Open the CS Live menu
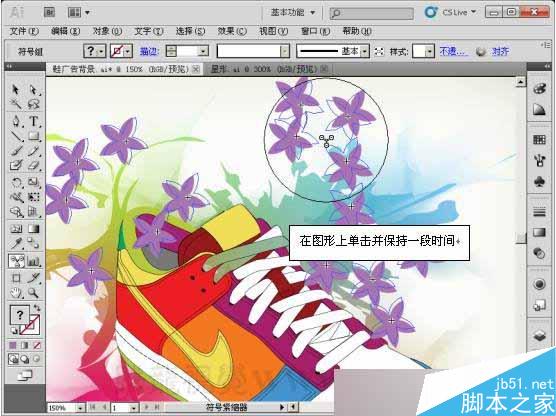 coord(450,12)
